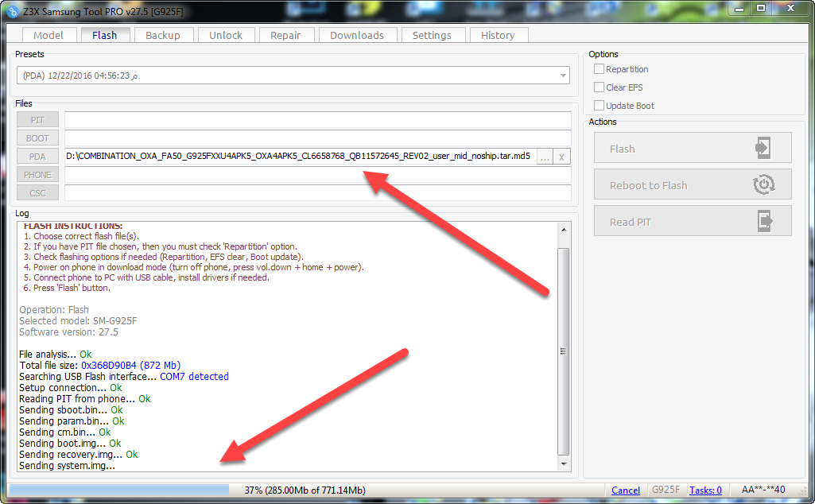Click the CSC file button
The image size is (815, 504).
click(37, 192)
